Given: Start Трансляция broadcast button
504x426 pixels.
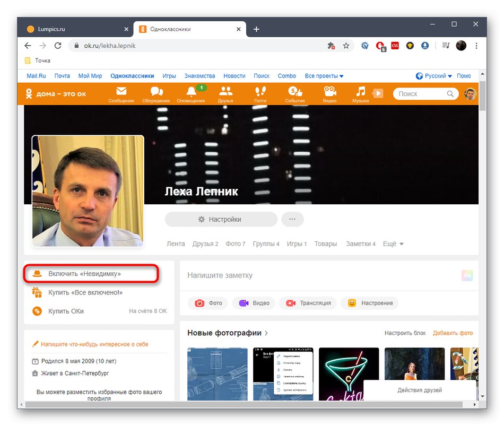Looking at the screenshot, I should 308,303.
